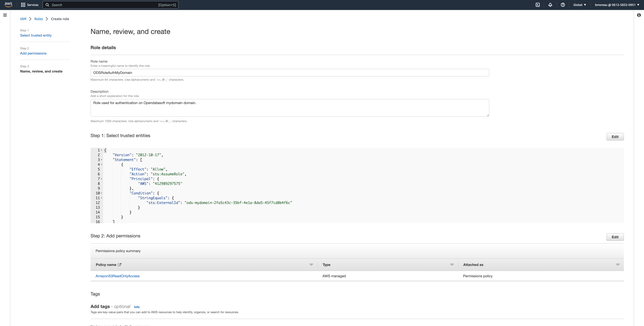Go to Step 2 Add permissions
The height and width of the screenshot is (326, 644).
click(33, 53)
